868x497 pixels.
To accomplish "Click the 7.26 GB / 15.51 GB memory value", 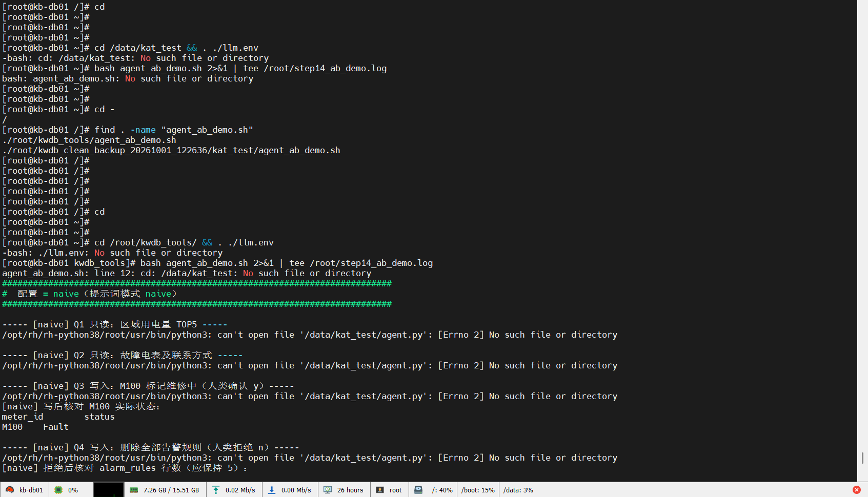I will coord(171,490).
